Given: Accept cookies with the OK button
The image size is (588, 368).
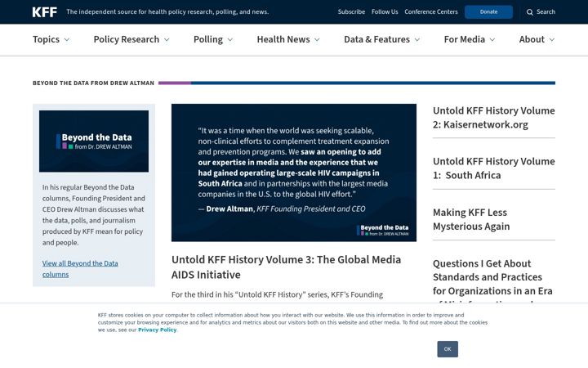Looking at the screenshot, I should tap(448, 349).
